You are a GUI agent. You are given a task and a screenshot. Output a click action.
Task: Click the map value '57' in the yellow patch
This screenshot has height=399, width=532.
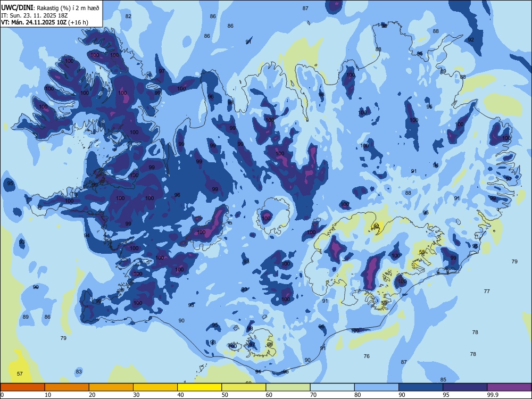[20, 373]
